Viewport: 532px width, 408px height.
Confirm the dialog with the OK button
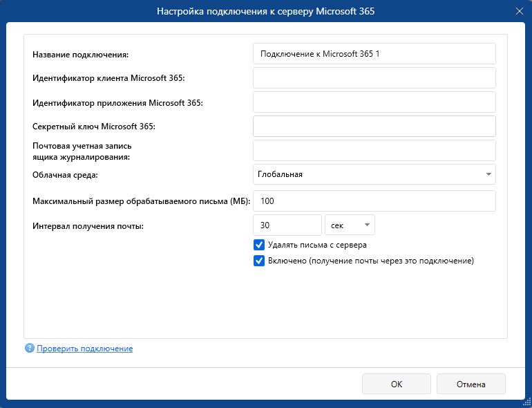(x=397, y=384)
